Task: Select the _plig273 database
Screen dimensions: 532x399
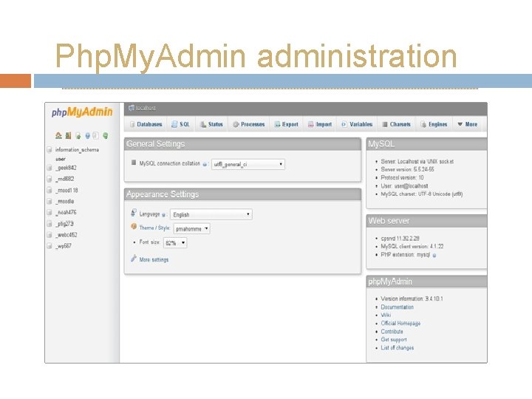Action: point(65,224)
